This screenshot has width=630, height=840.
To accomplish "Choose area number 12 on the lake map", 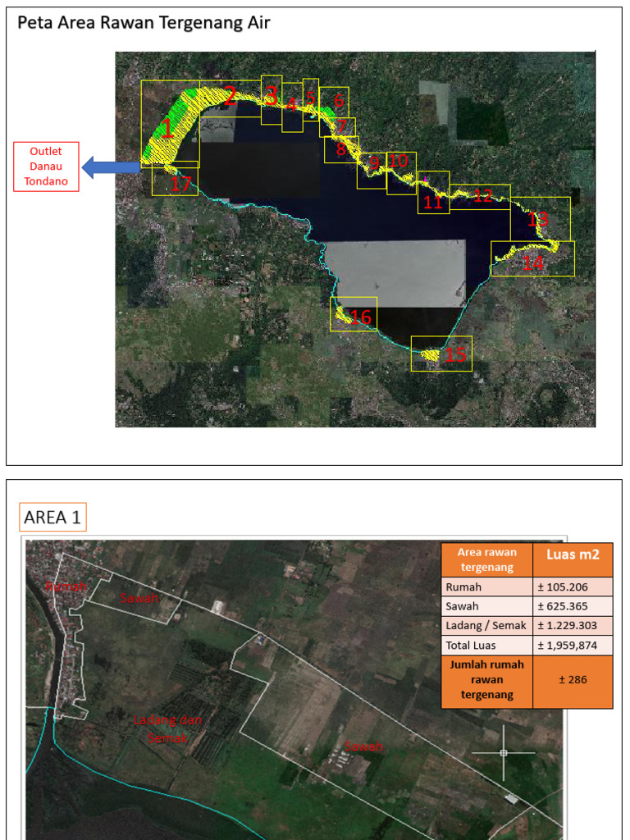I will pos(482,195).
